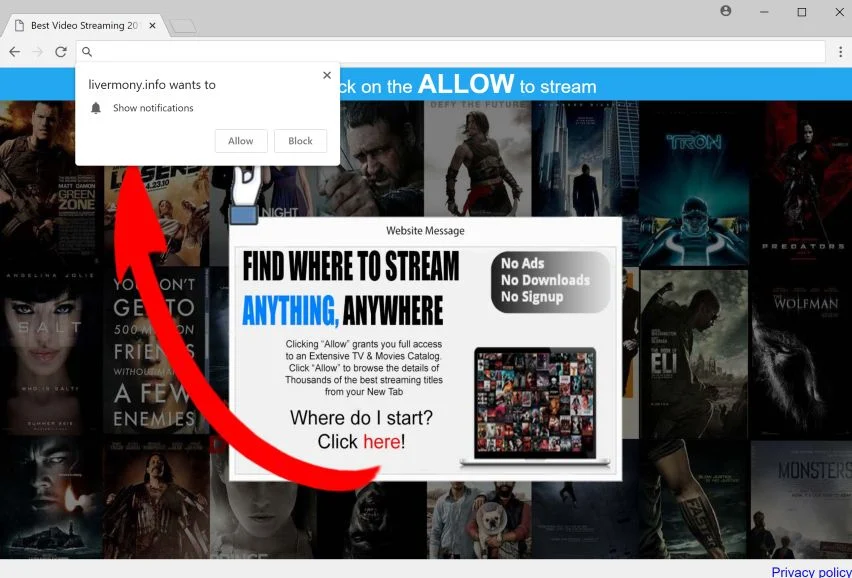Open the user profile avatar icon
The image size is (852, 578).
(725, 11)
